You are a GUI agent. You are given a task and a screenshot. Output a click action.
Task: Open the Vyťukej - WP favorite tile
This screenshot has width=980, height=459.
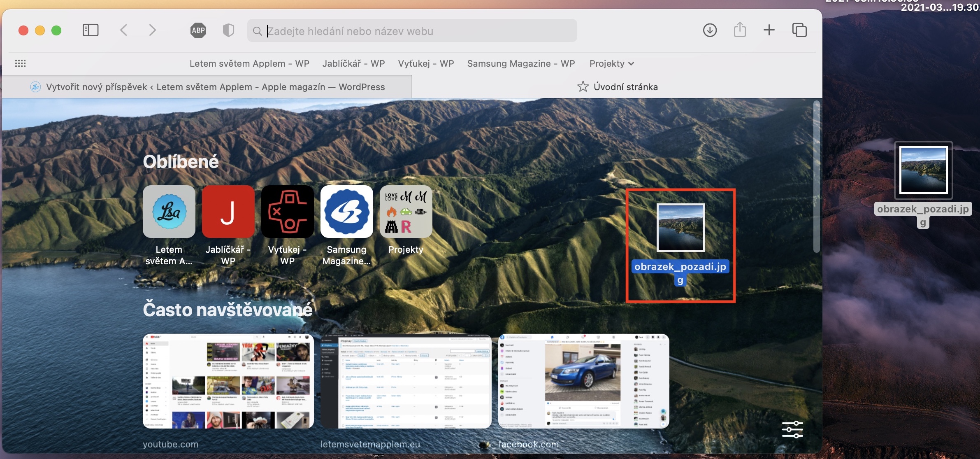(x=287, y=212)
